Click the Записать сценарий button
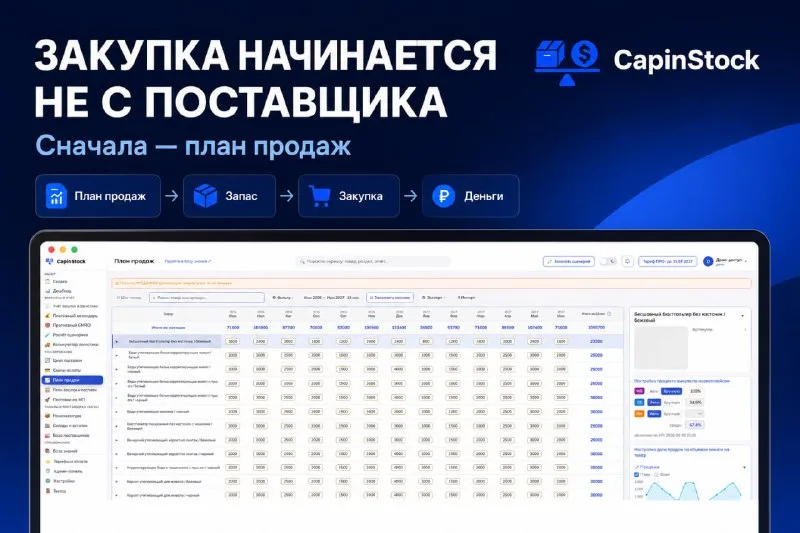Viewport: 800px width, 533px height. click(x=568, y=261)
